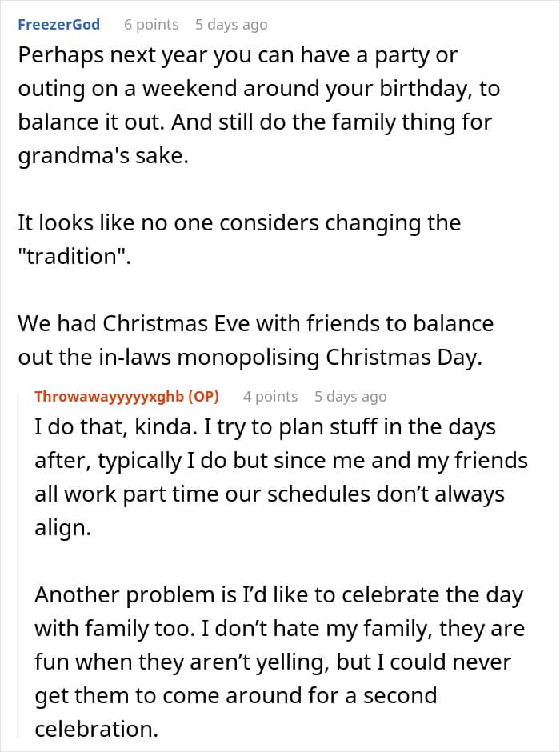Click the "6 points" score on FreezerGod's comment
Viewport: 560px width, 752px height.
tap(150, 24)
